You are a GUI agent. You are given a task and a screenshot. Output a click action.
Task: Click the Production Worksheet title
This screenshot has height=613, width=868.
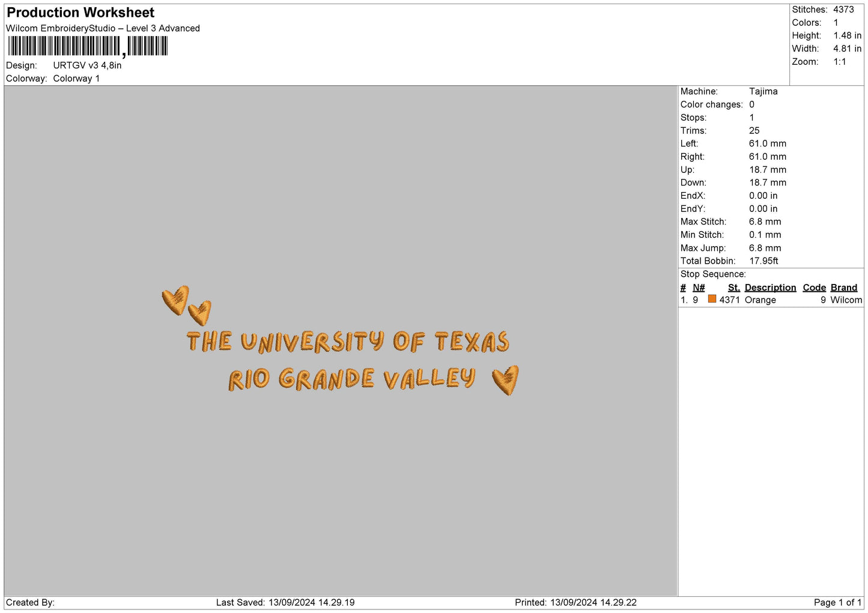[x=80, y=13]
